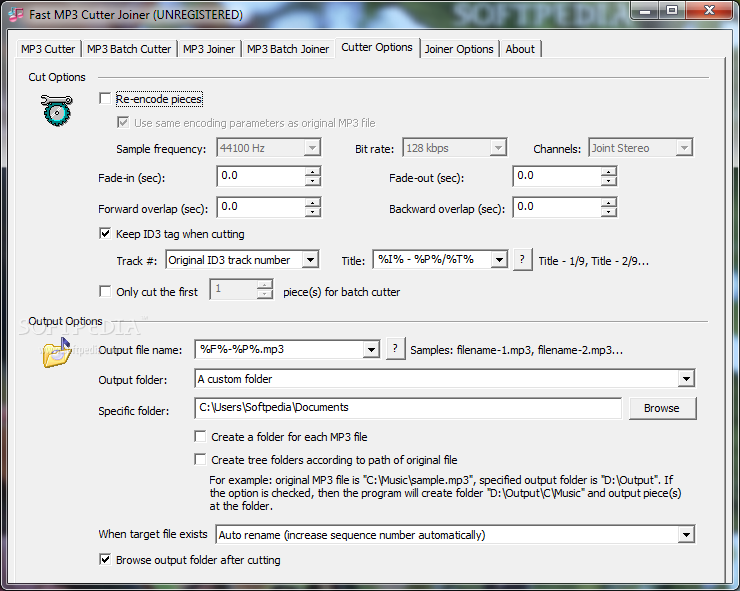
Task: Open the Track # dropdown list
Action: [310, 260]
